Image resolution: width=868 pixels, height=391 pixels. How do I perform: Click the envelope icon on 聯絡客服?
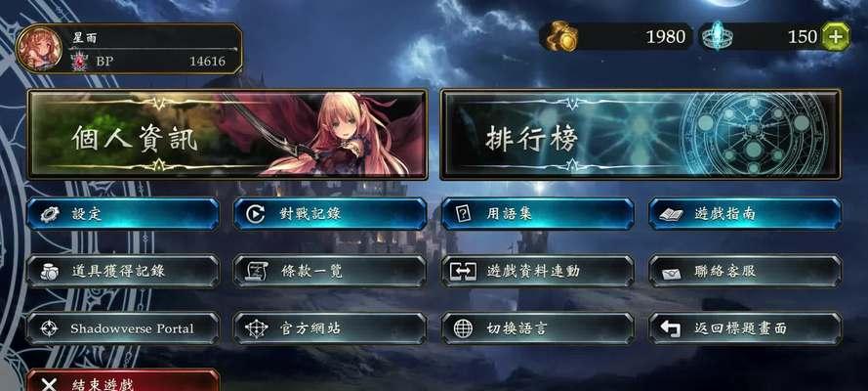pos(671,273)
